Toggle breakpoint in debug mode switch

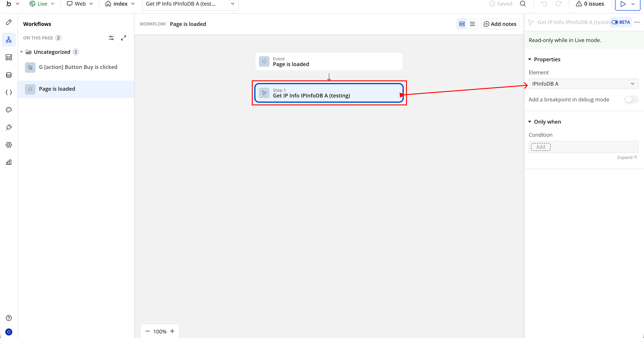(631, 100)
